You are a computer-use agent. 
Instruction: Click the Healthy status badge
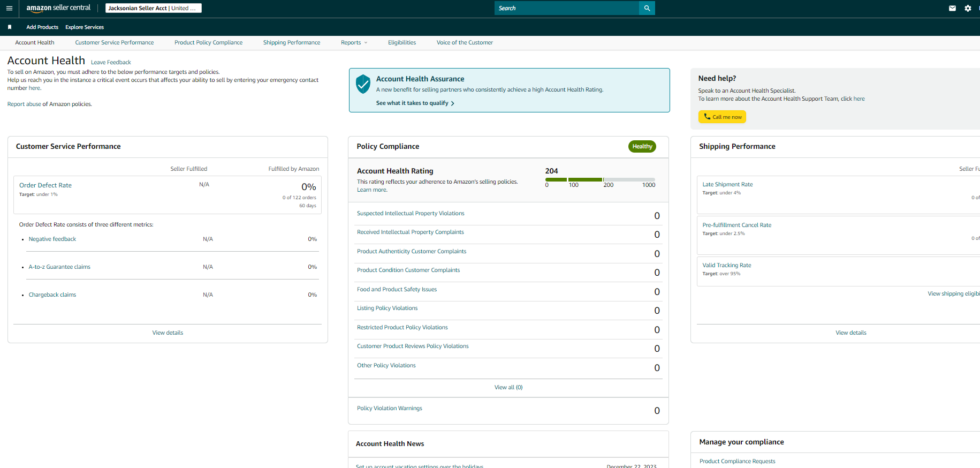click(642, 146)
